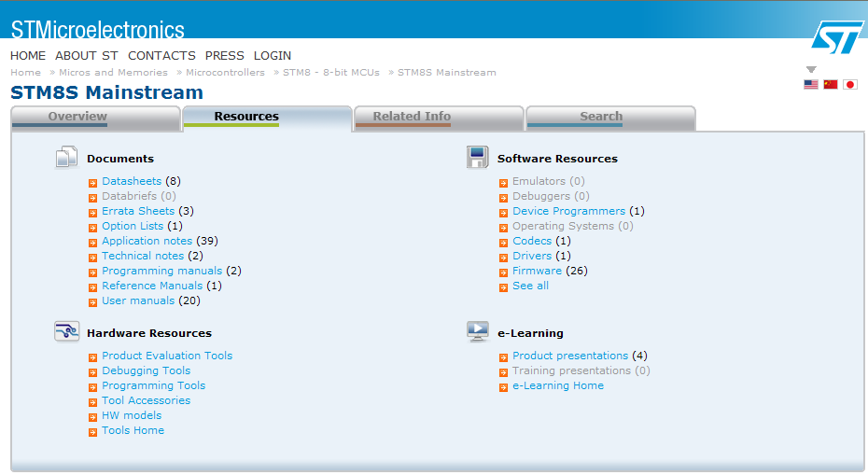
Task: Click the orange arrow icon beside Reference Manuals
Action: [93, 287]
